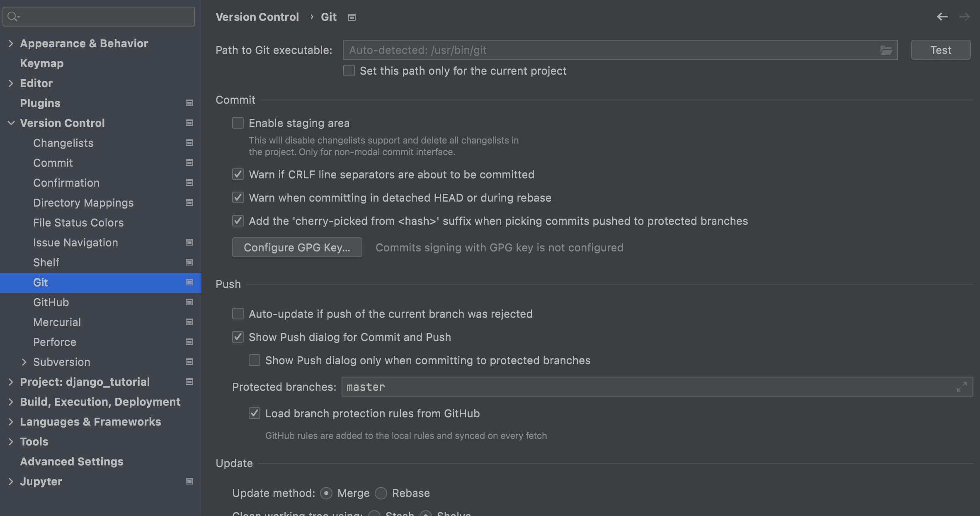980x516 pixels.
Task: Enable the staging area checkbox
Action: click(238, 123)
